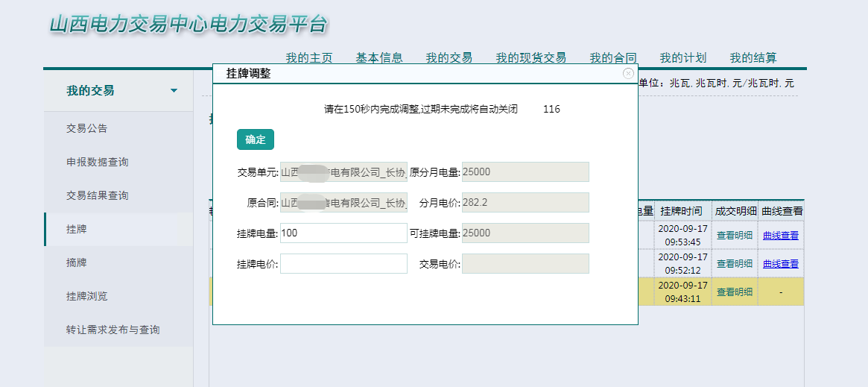Click 查看明细 for the 09:52:12 row

735,264
